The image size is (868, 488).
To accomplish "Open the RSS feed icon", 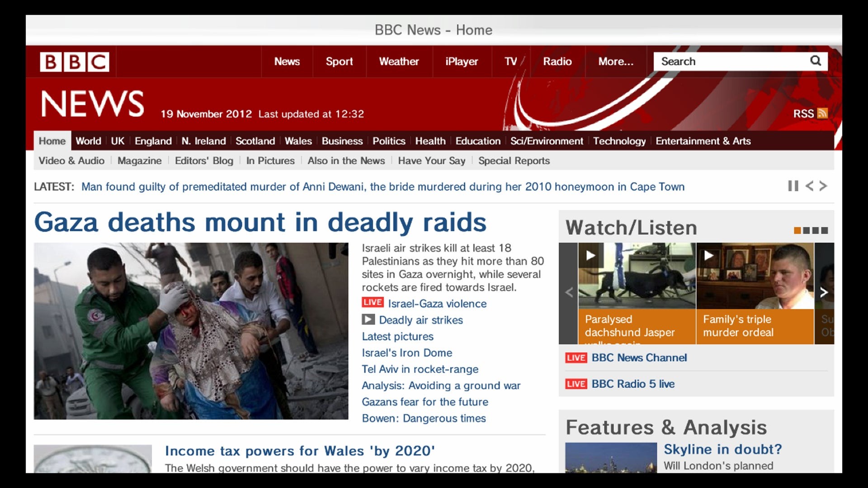I will click(x=822, y=113).
